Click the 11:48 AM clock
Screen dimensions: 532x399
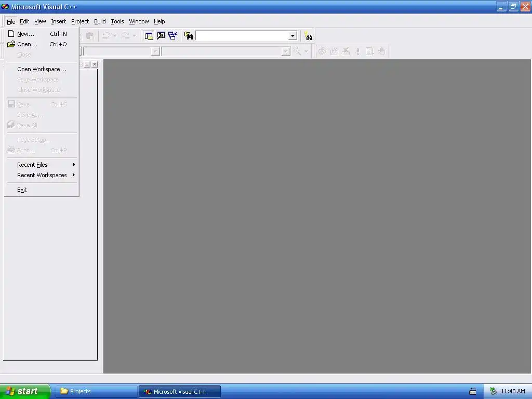coord(513,392)
